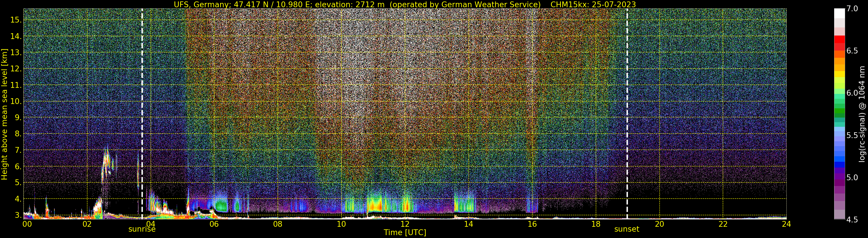Click the 'Time [UTC]' axis label
Image resolution: width=868 pixels, height=238 pixels.
point(405,233)
